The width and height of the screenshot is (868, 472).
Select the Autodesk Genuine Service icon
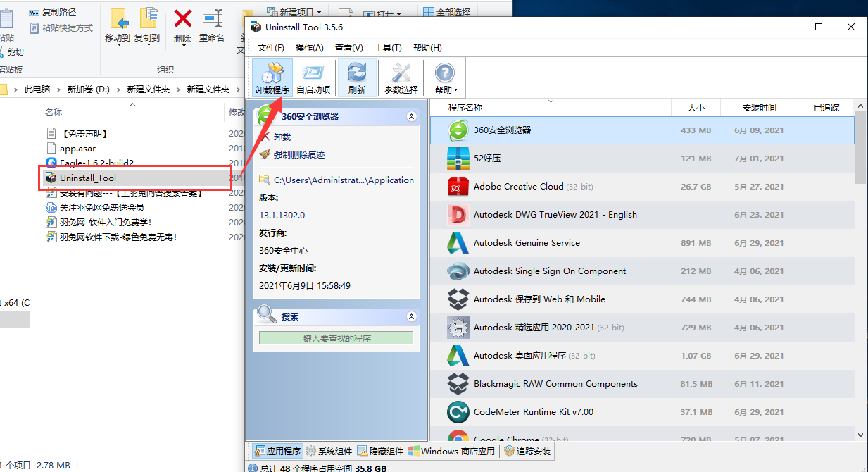click(x=458, y=243)
